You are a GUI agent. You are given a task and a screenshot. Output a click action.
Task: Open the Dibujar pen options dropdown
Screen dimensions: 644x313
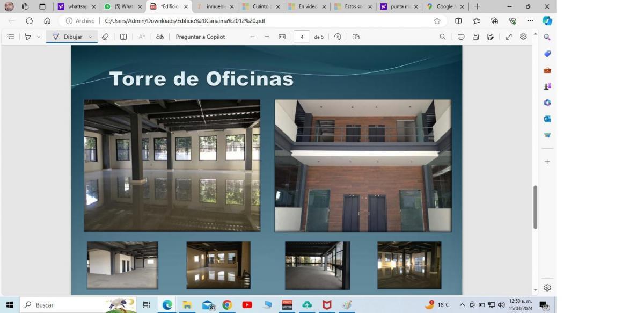click(90, 37)
